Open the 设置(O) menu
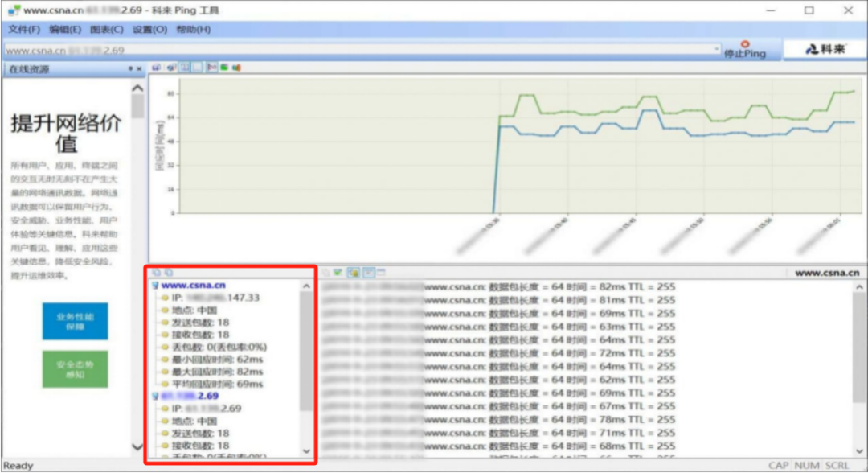Image resolution: width=868 pixels, height=473 pixels. click(x=149, y=29)
